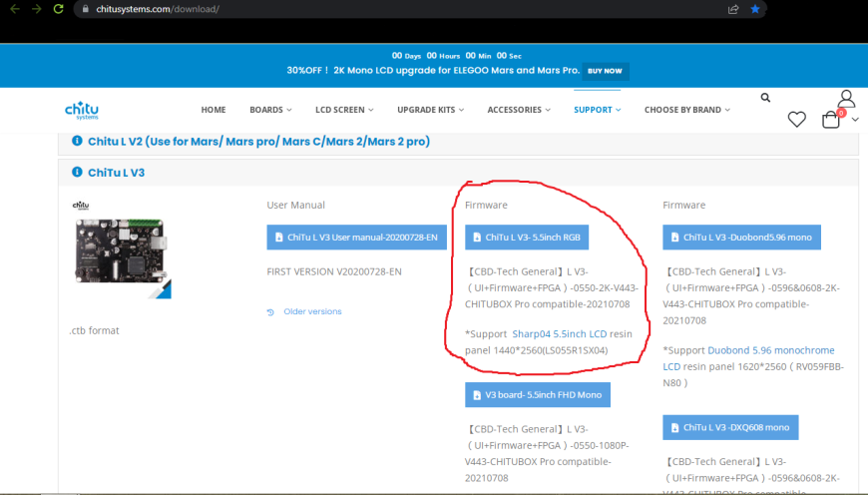Click the browser forward arrow
The width and height of the screenshot is (868, 495).
[x=37, y=9]
